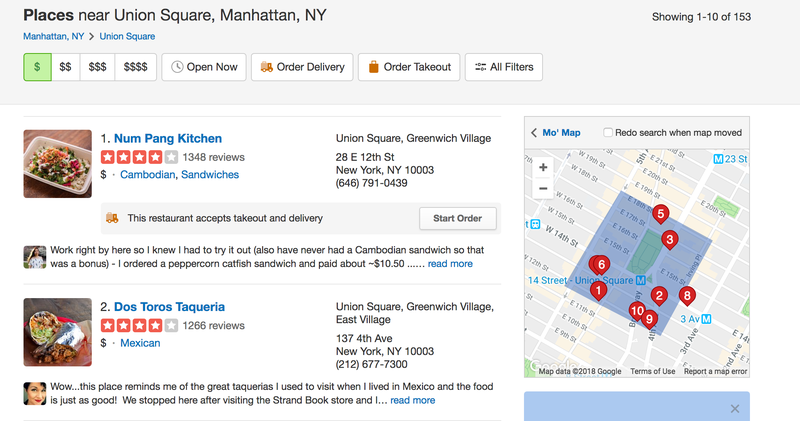Image resolution: width=800 pixels, height=421 pixels.
Task: Open the Union Square breadcrumb link
Action: pos(127,36)
